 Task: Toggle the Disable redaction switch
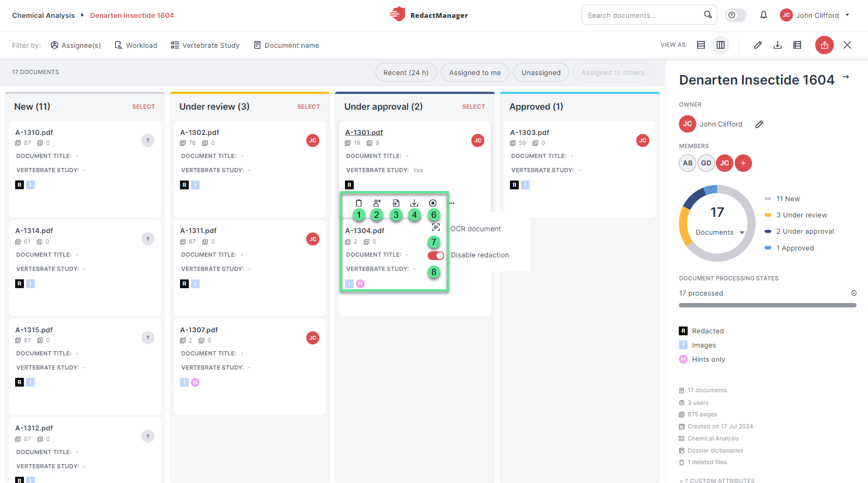tap(436, 256)
